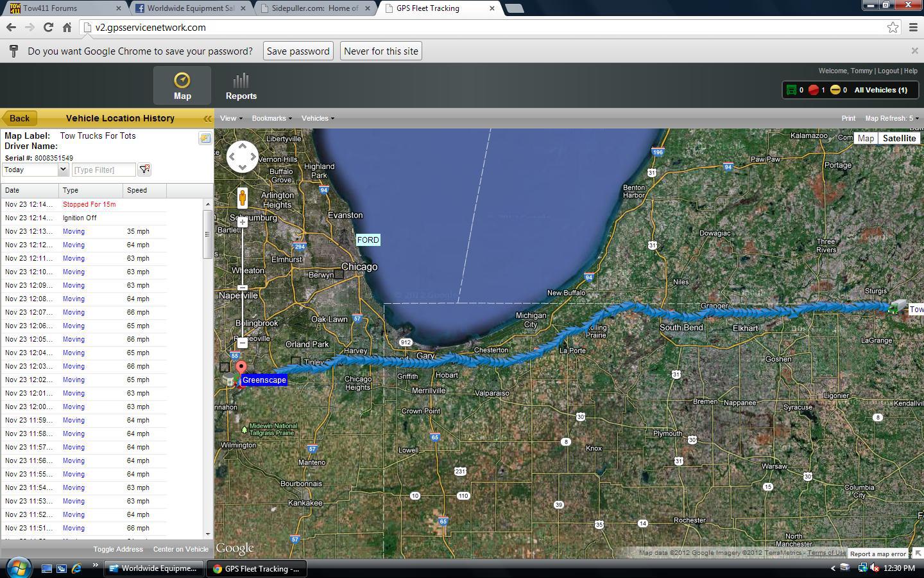
Task: Click the Type Filter input field
Action: point(103,170)
